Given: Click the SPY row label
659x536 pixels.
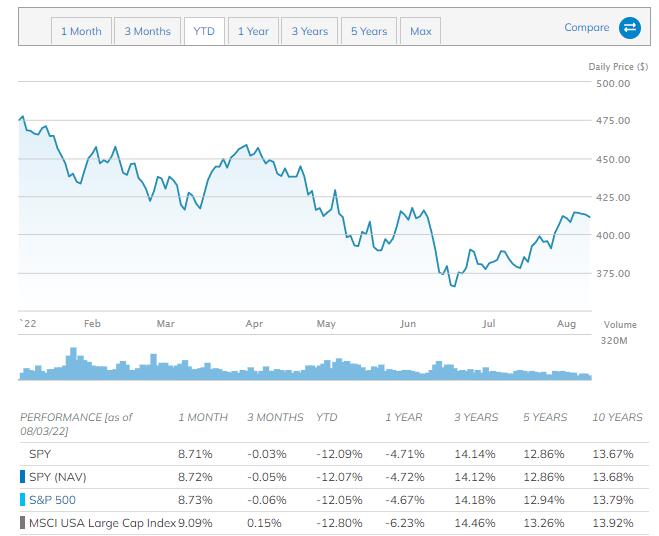Looking at the screenshot, I should (40, 454).
